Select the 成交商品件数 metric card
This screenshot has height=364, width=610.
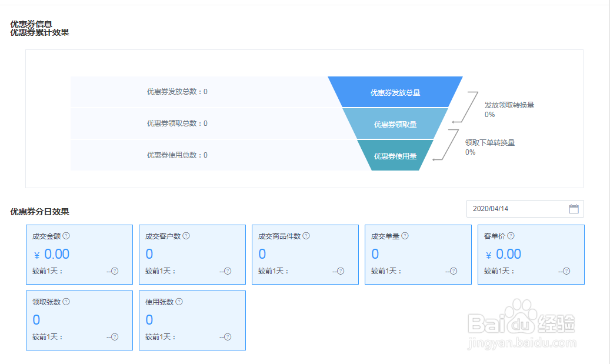pos(305,255)
